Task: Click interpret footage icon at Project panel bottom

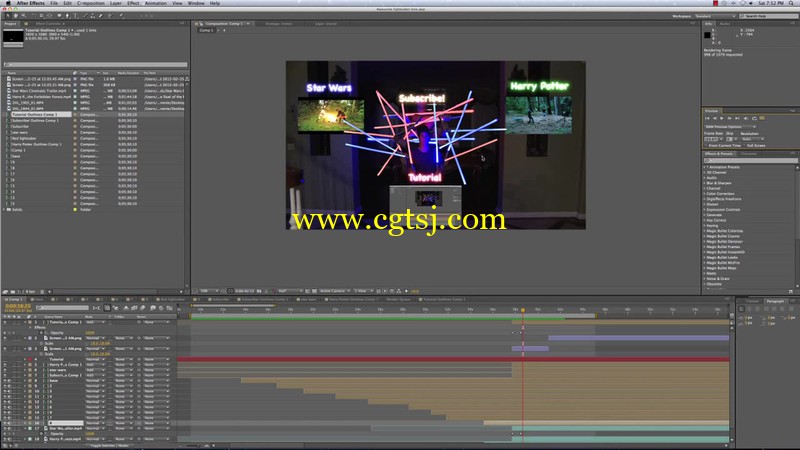Action: pos(6,291)
